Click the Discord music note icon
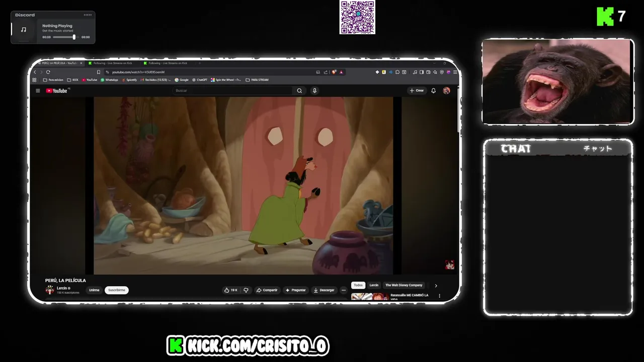This screenshot has height=362, width=644. [x=23, y=30]
